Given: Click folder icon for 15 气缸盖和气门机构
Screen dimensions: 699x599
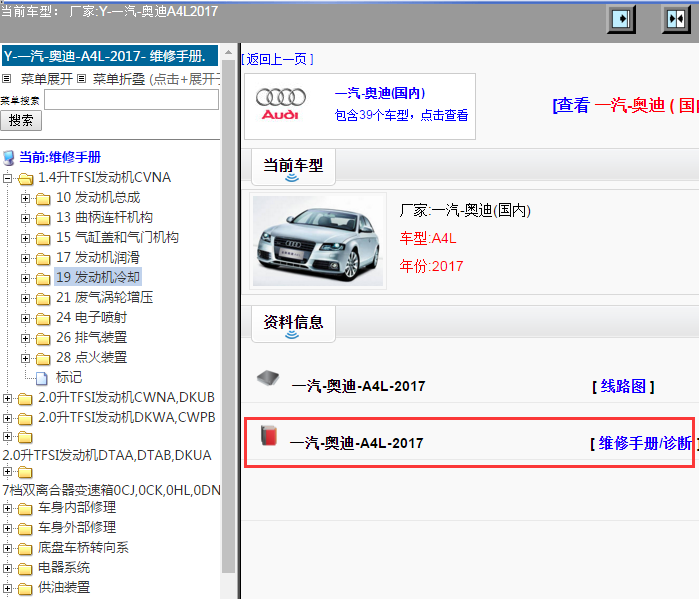Looking at the screenshot, I should click(43, 238).
